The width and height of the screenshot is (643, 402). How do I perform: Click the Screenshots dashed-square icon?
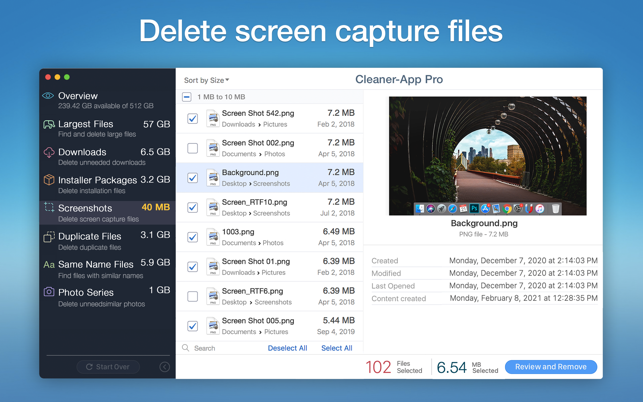click(x=49, y=208)
